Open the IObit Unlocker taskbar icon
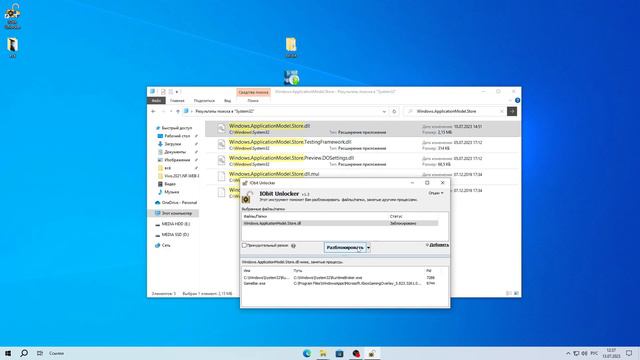The height and width of the screenshot is (360, 640). 372,353
